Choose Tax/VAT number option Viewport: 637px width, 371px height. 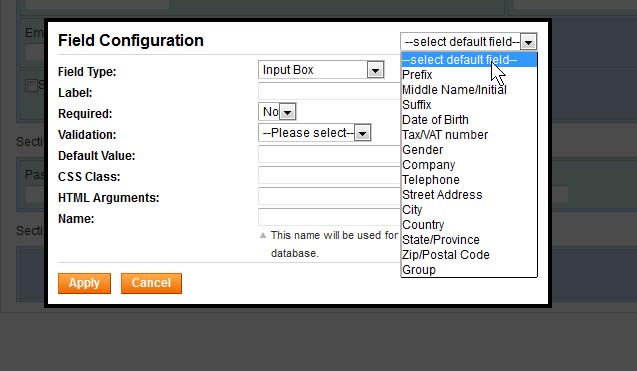coord(469,135)
